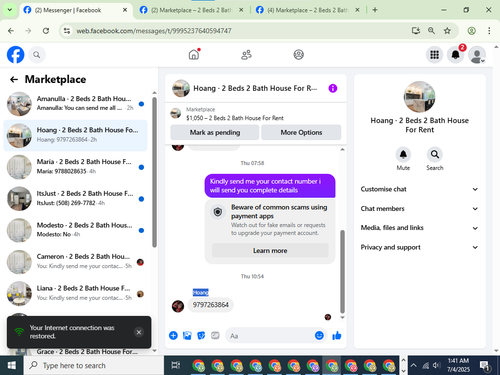This screenshot has height=375, width=500.
Task: Open the Windows Start button
Action: 12,365
